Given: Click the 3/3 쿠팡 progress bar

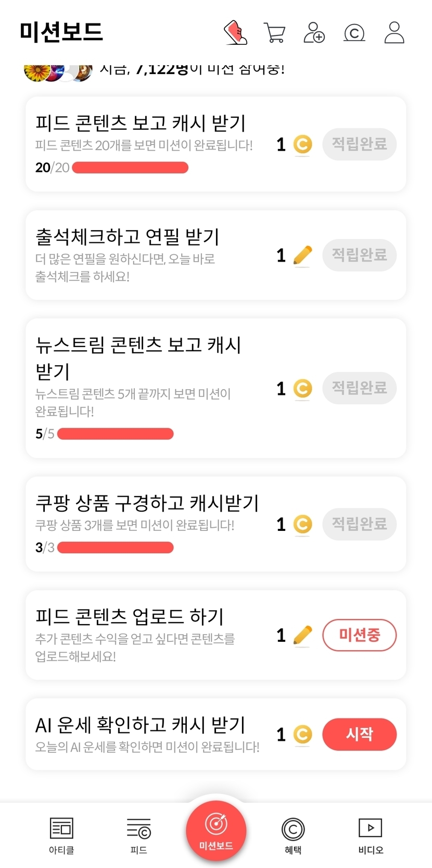Looking at the screenshot, I should tap(115, 548).
